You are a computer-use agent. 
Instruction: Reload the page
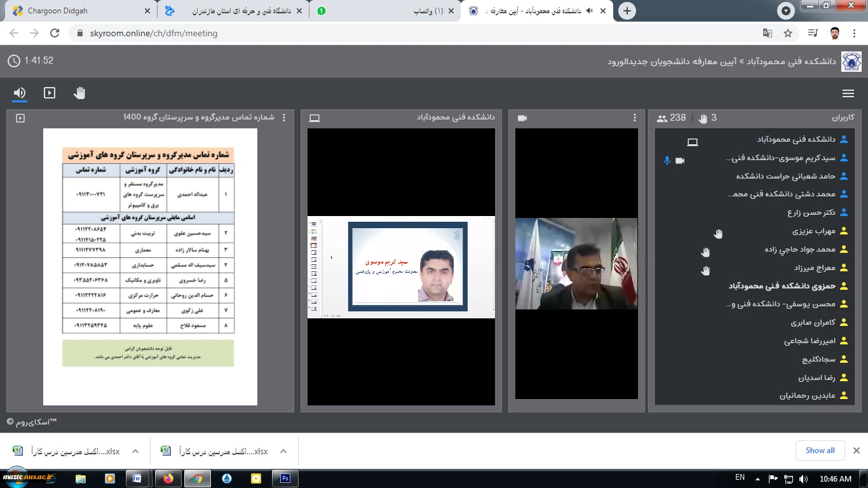click(x=55, y=33)
